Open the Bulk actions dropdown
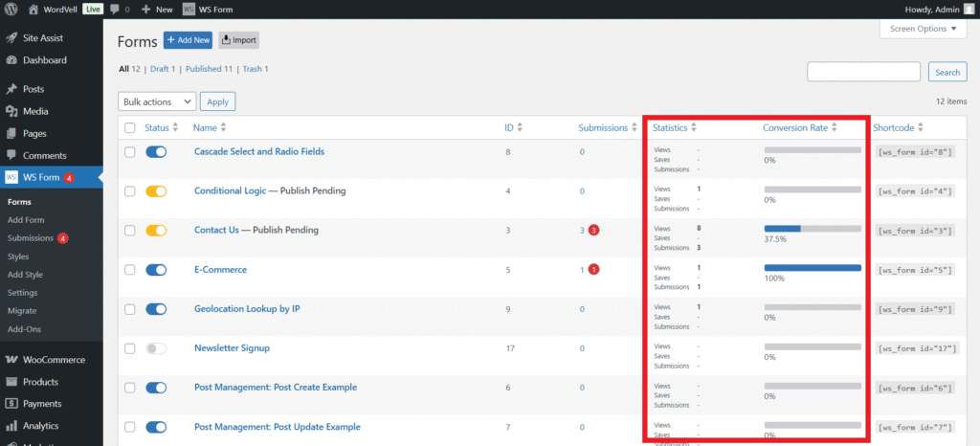980x446 pixels. (157, 101)
